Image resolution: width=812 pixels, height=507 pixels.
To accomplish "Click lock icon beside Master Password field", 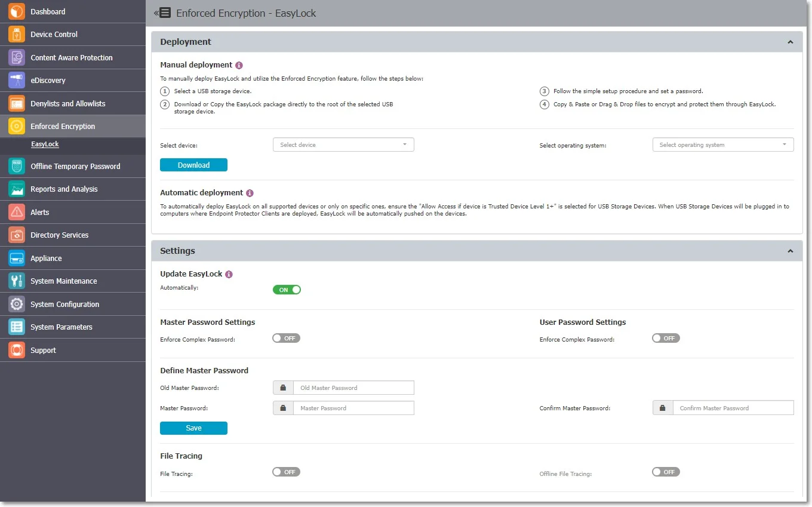I will [x=283, y=408].
